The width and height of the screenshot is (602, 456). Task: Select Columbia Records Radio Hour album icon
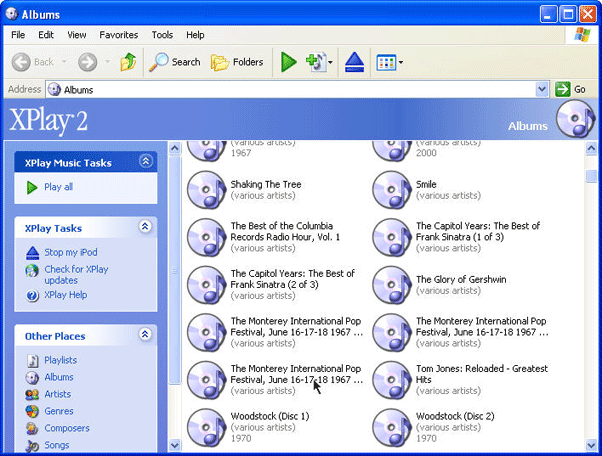click(x=207, y=237)
